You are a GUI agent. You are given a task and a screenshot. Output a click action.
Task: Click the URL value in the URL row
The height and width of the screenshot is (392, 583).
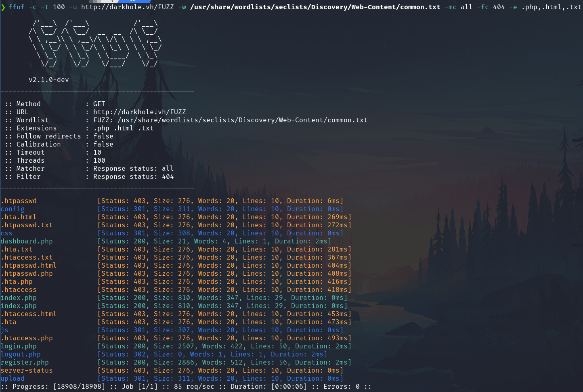click(x=139, y=112)
